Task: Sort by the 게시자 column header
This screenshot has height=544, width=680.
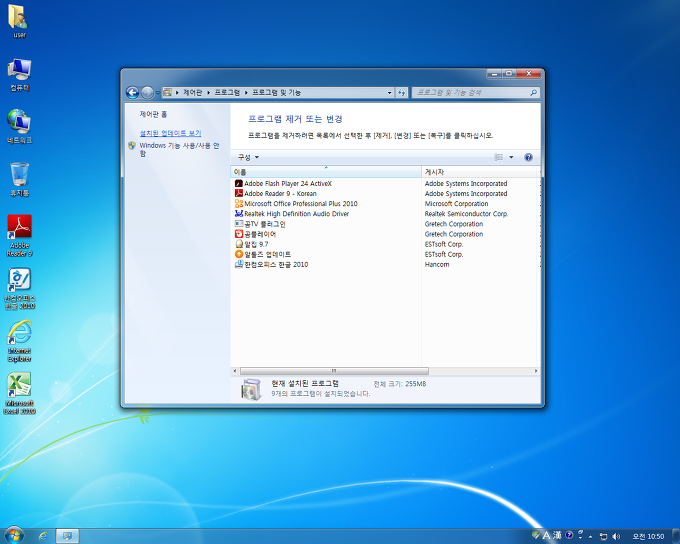Action: coord(481,172)
